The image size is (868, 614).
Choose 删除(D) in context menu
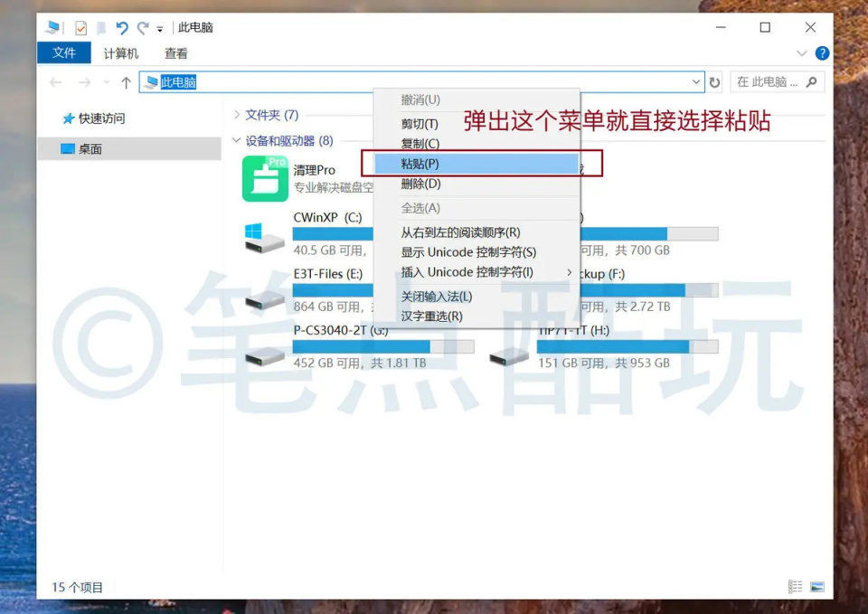(x=477, y=184)
